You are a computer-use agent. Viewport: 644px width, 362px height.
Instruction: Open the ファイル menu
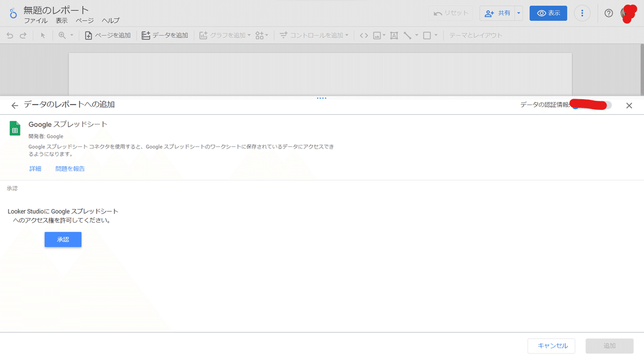[x=35, y=21]
